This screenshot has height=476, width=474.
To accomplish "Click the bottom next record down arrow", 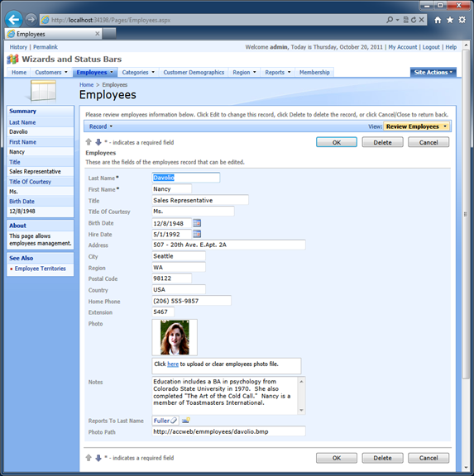I will [x=98, y=458].
